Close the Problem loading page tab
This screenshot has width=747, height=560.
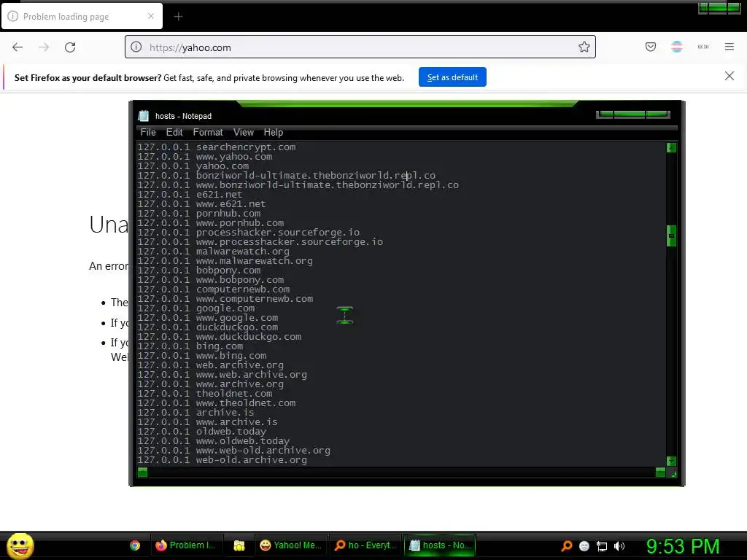click(151, 16)
